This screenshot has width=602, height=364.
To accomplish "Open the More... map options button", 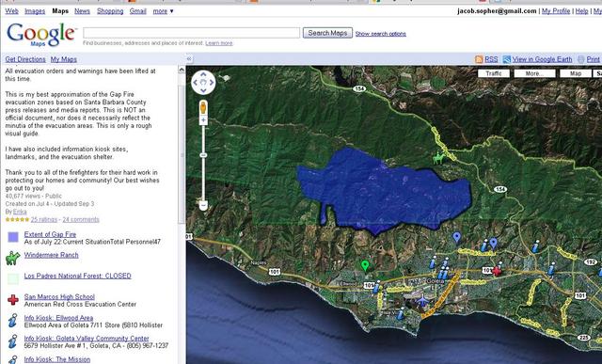I will [534, 73].
